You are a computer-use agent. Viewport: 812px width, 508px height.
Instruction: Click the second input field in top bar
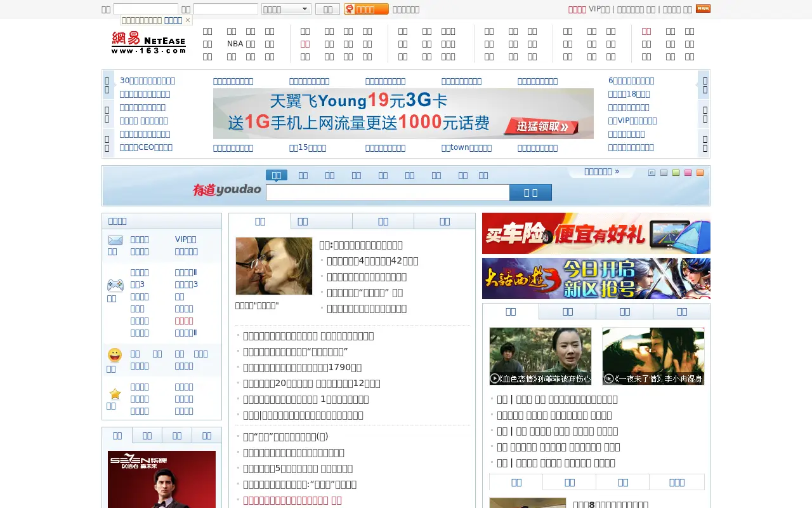(x=226, y=9)
